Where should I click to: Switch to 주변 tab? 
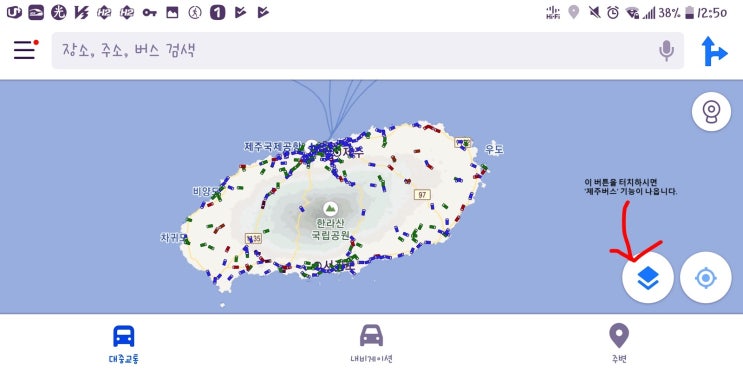tap(619, 344)
